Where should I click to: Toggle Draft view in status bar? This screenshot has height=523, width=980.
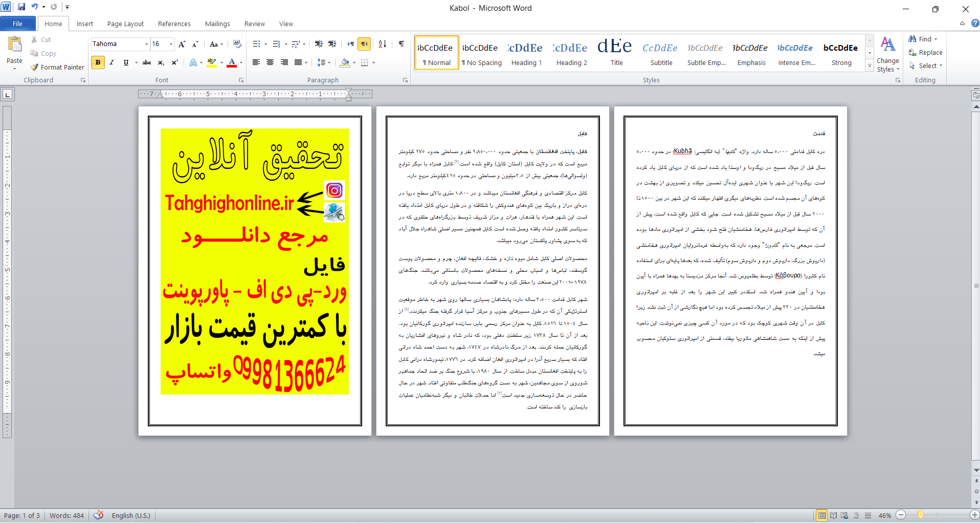(868, 515)
